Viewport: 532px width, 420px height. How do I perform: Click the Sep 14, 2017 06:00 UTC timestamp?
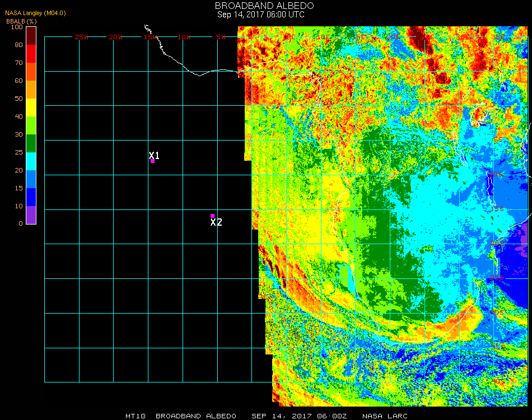(261, 15)
